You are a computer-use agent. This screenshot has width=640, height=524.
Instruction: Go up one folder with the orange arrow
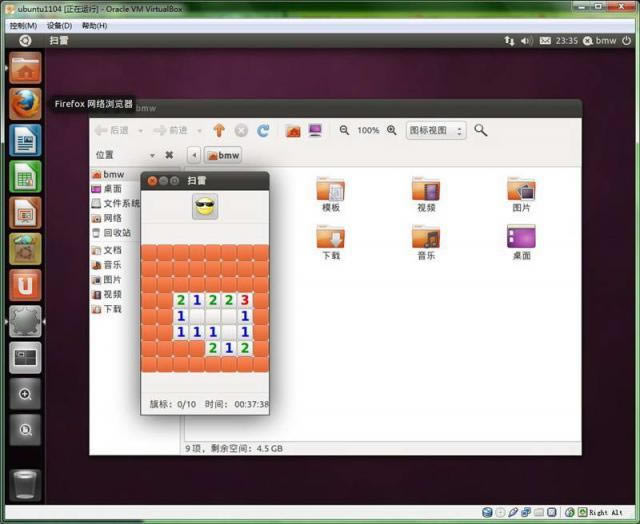pyautogui.click(x=219, y=130)
